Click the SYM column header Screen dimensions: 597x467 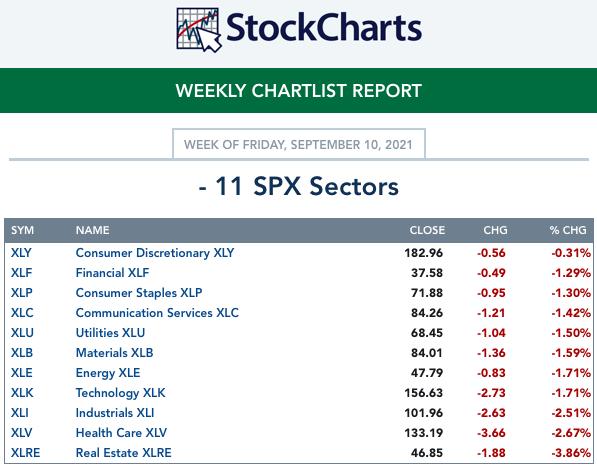[x=22, y=230]
